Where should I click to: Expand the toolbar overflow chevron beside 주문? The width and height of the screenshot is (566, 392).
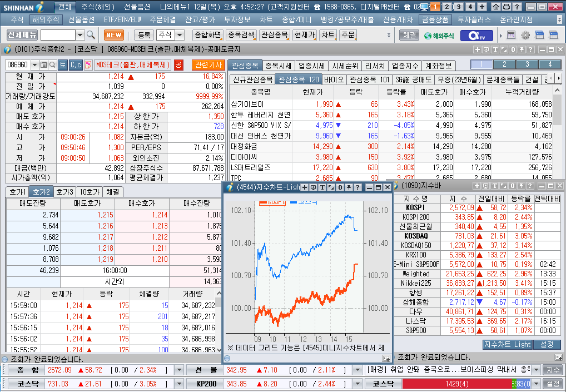click(389, 36)
